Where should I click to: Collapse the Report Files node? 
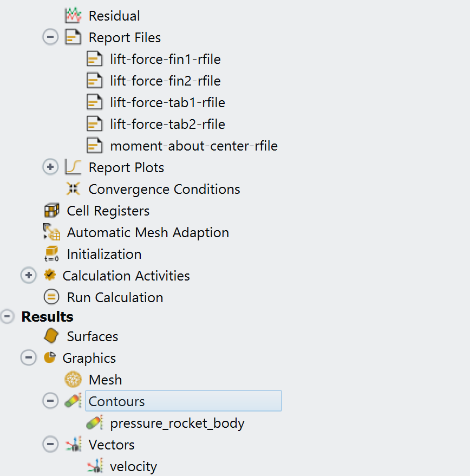coord(50,37)
